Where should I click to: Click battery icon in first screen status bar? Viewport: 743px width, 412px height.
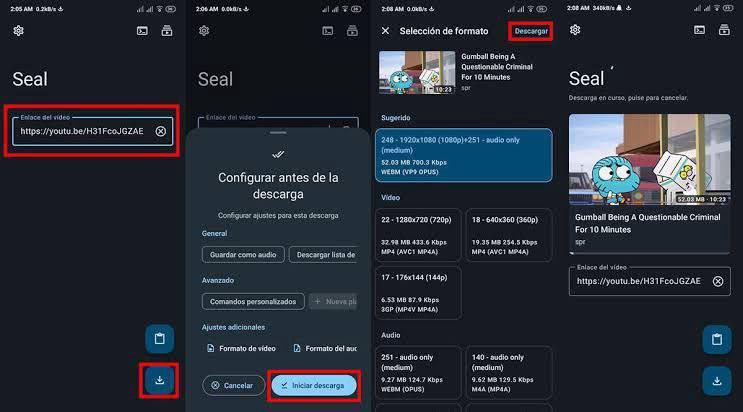click(x=171, y=9)
